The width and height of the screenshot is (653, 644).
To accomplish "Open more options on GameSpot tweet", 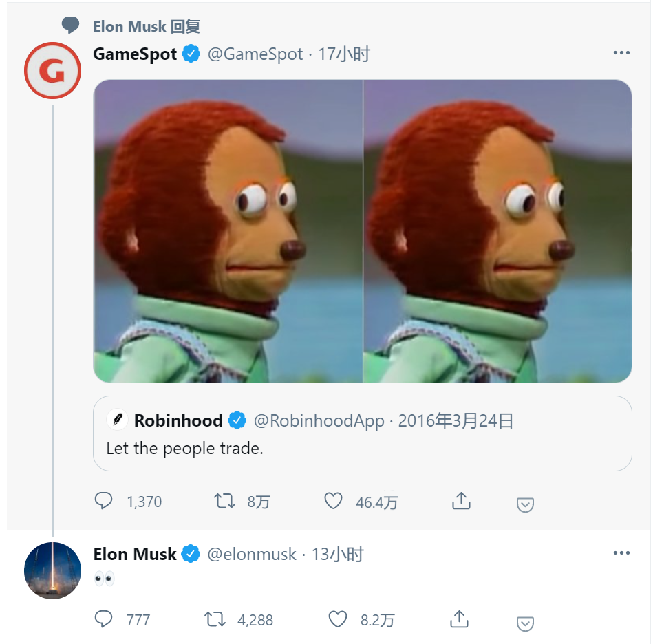I will (x=621, y=54).
